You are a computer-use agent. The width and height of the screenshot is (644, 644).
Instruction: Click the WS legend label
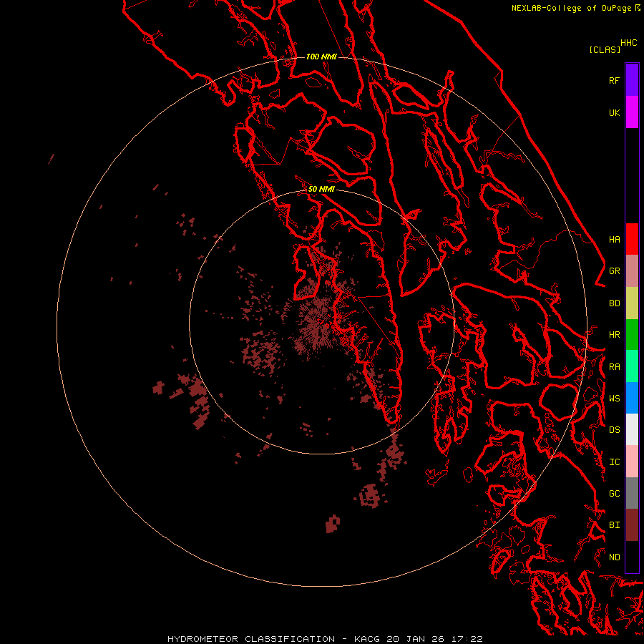point(614,398)
